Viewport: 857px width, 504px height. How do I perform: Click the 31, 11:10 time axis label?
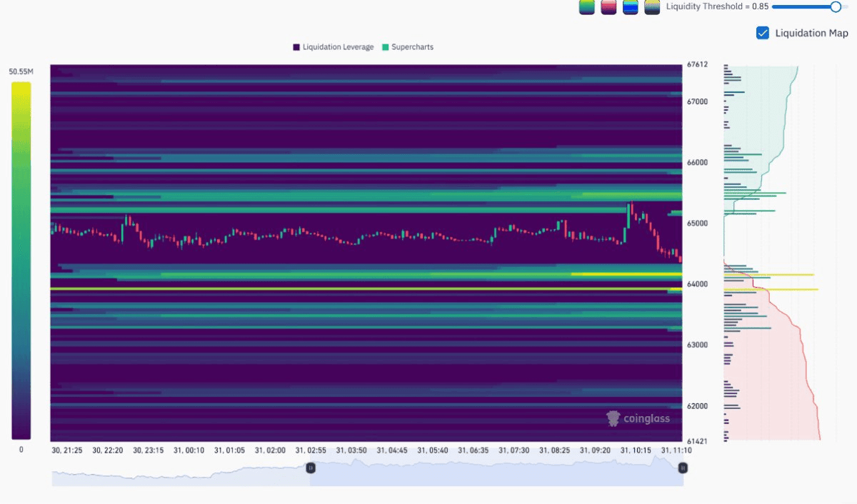[x=676, y=450]
